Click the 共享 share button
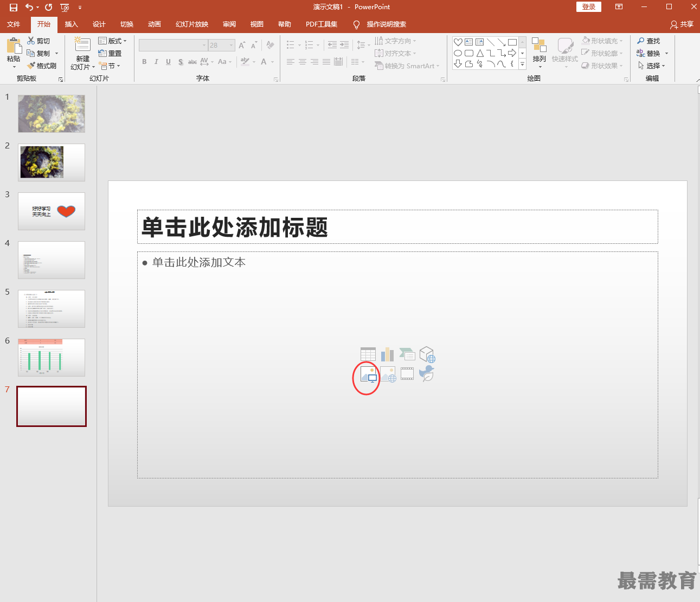Screen dimensions: 700x602 click(682, 24)
